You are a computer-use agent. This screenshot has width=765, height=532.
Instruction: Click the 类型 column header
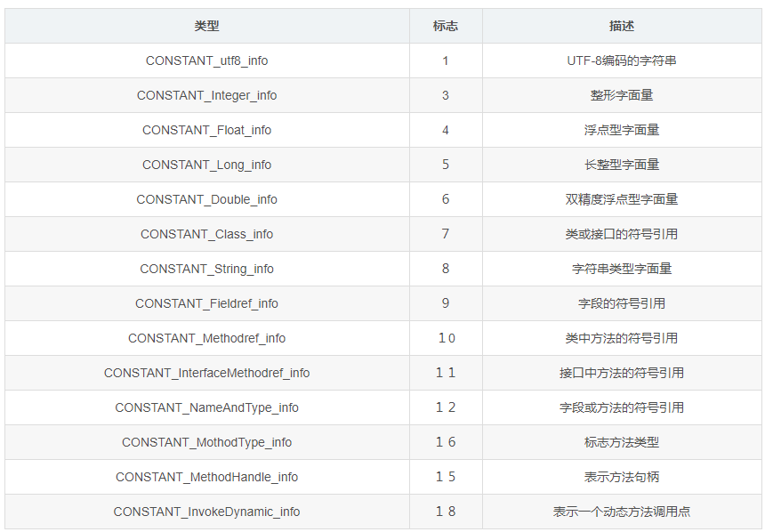(x=206, y=26)
